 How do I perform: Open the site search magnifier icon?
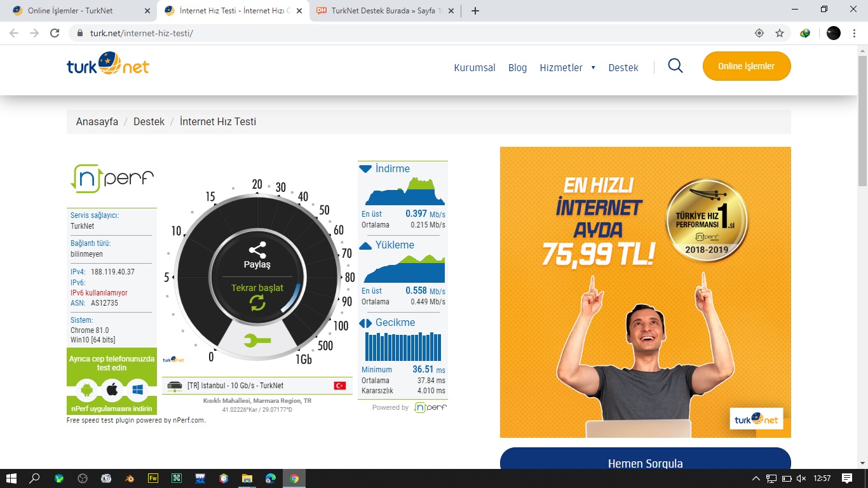675,66
